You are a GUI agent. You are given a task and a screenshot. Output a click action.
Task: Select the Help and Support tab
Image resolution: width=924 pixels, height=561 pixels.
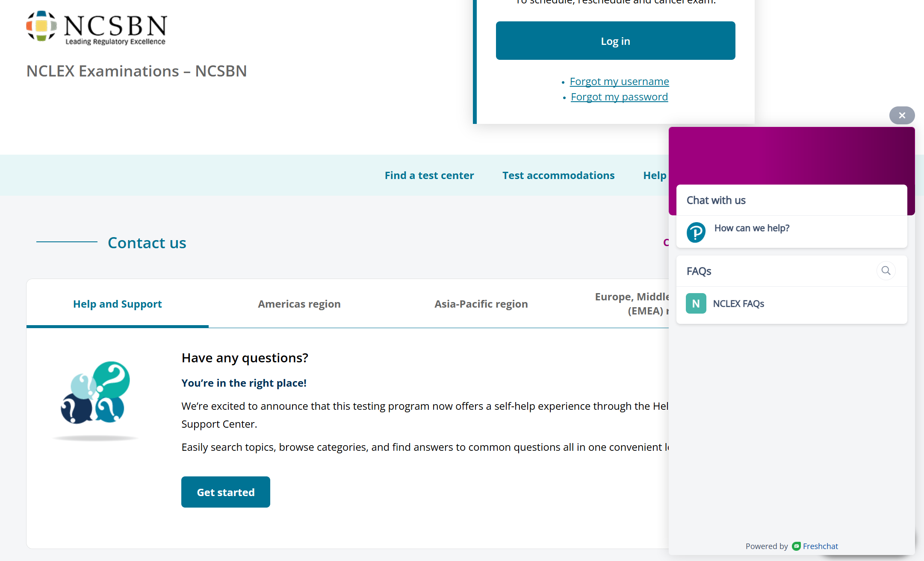coord(117,304)
